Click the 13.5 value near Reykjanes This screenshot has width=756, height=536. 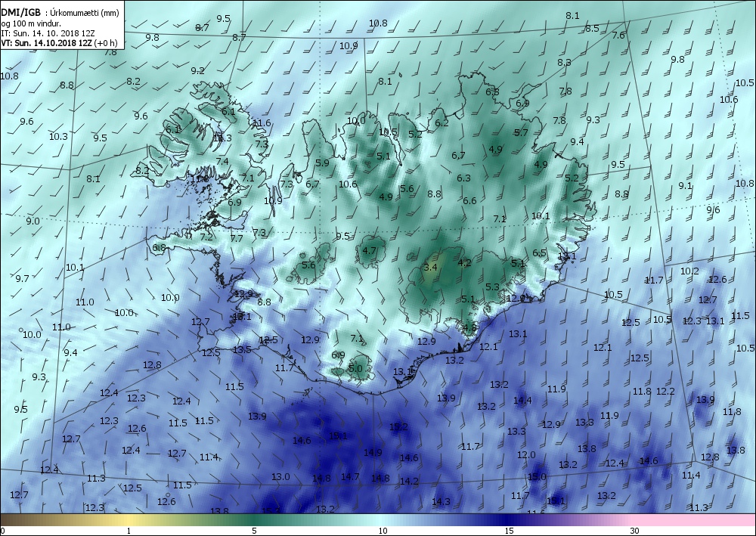[242, 349]
